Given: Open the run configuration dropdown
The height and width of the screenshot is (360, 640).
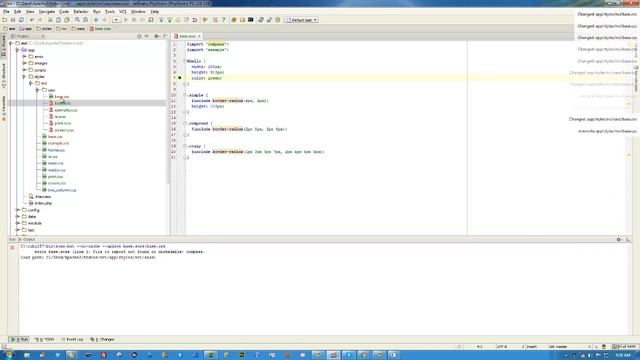Looking at the screenshot, I should [x=116, y=20].
